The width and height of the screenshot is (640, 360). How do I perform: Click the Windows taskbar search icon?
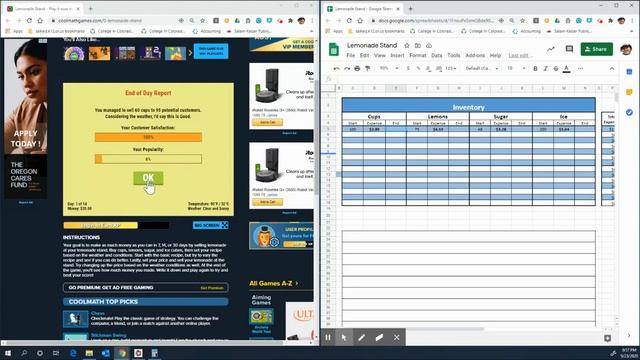pos(24,353)
